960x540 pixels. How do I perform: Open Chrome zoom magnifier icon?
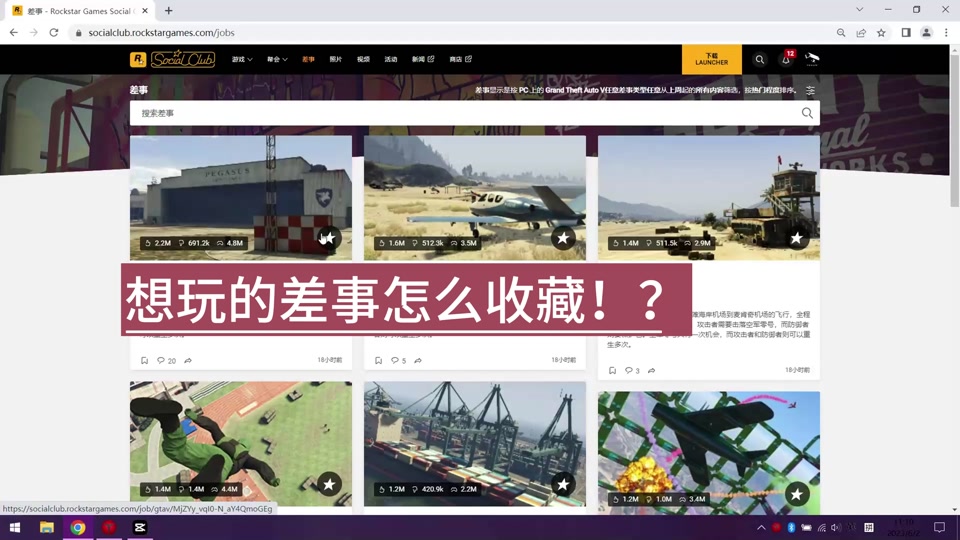click(x=841, y=32)
